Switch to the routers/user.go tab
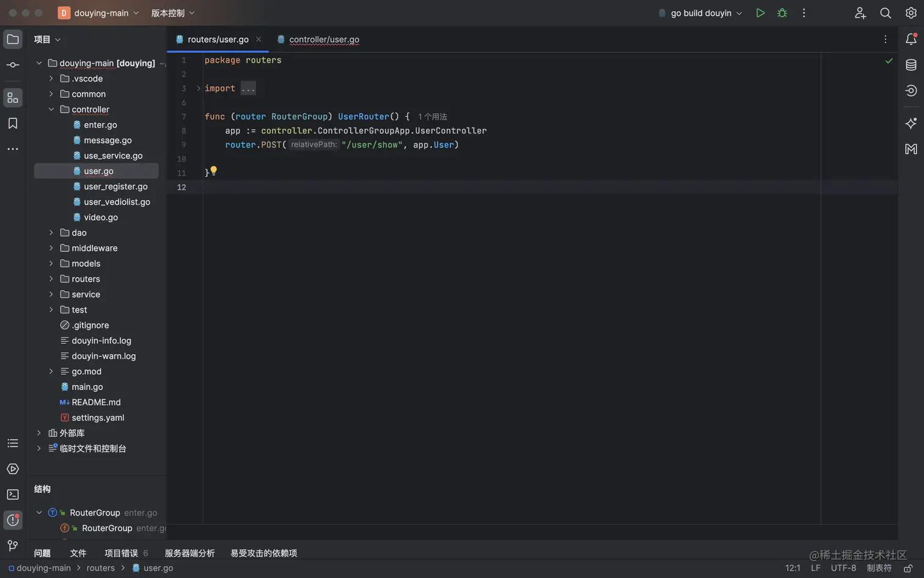This screenshot has height=578, width=924. pos(218,39)
